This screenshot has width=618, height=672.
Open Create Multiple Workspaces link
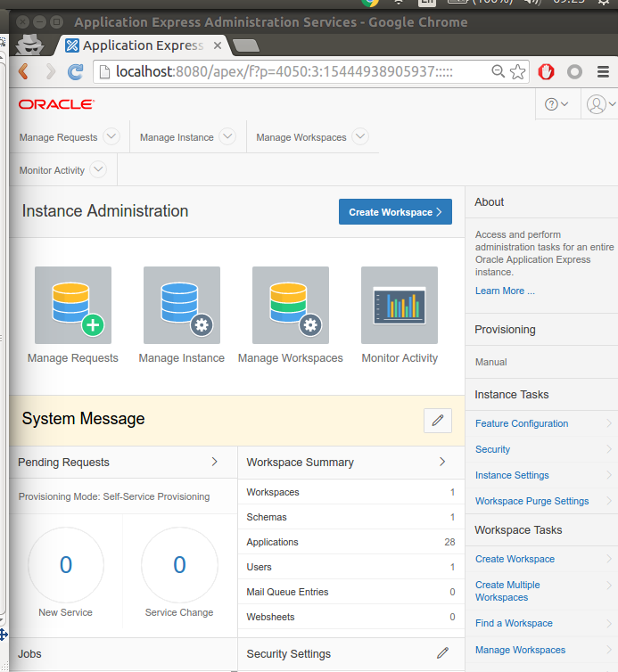(x=507, y=591)
